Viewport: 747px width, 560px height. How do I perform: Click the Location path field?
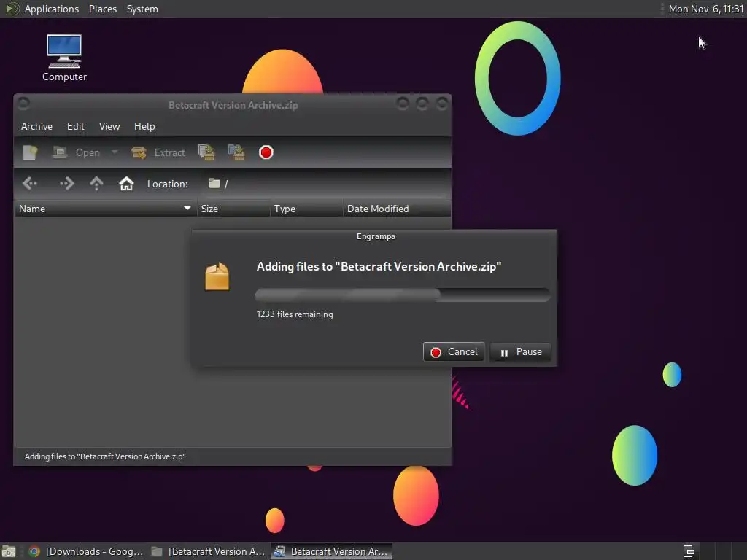[326, 184]
